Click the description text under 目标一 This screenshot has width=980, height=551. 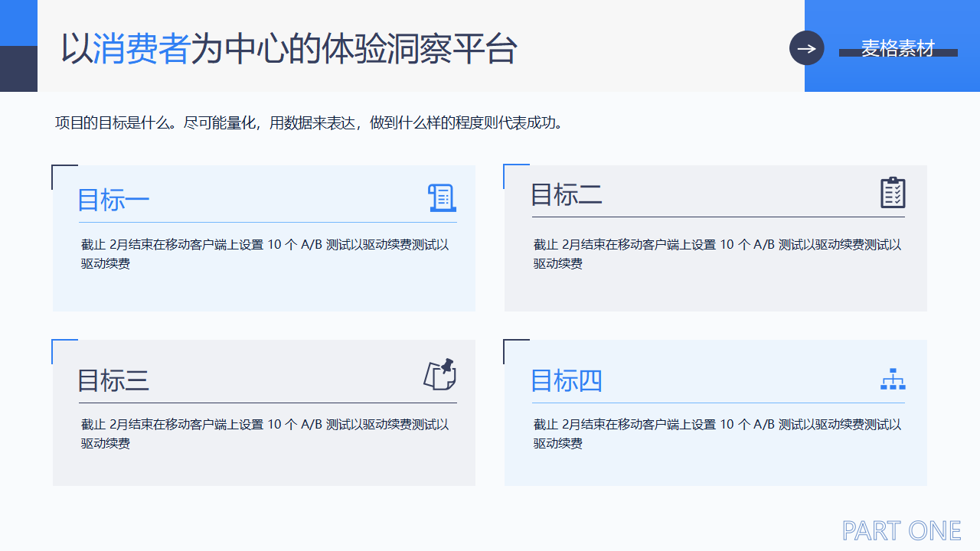[x=265, y=254]
